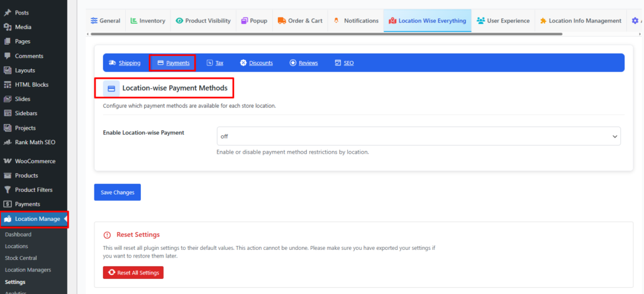Viewport: 644px width, 294px height.
Task: Click the Rank Math SEO icon
Action: tap(8, 142)
